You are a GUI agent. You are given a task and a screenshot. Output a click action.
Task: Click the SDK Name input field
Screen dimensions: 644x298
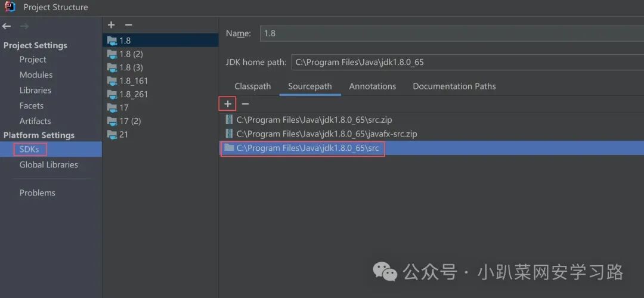452,33
